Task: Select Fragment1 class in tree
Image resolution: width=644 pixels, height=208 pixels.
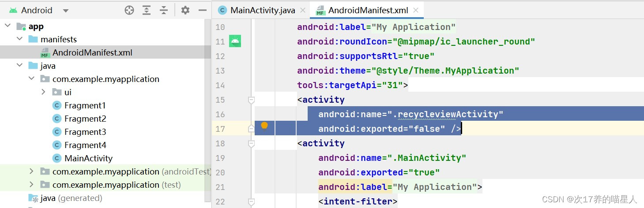Action: click(x=85, y=105)
